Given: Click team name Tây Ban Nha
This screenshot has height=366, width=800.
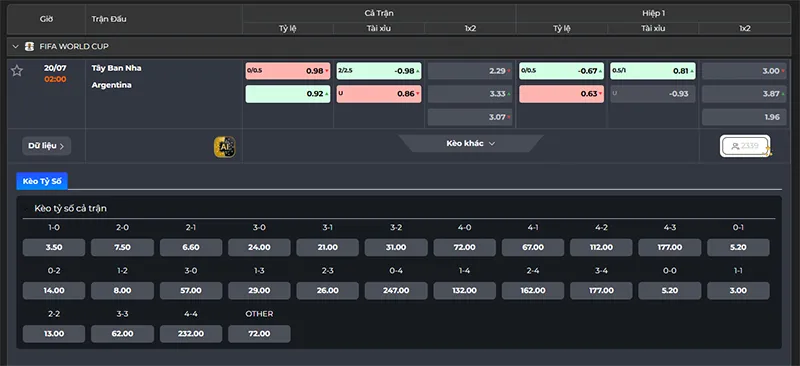Looking at the screenshot, I should [x=116, y=68].
